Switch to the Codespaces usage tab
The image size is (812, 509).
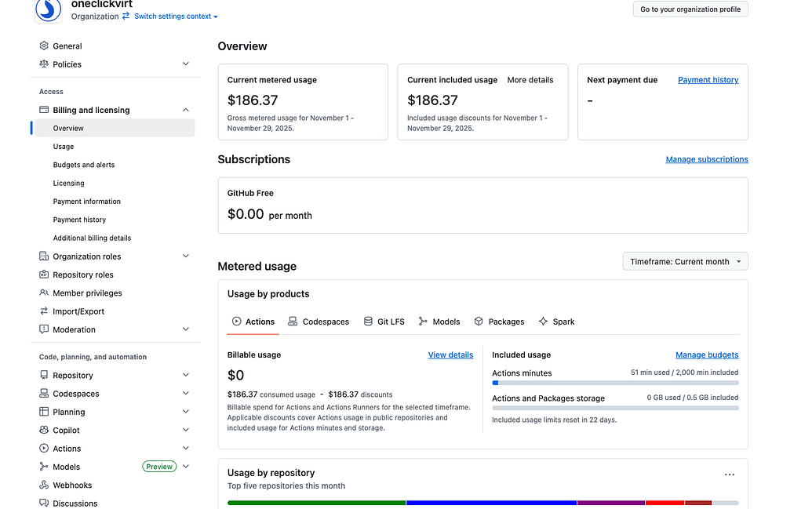pos(319,322)
